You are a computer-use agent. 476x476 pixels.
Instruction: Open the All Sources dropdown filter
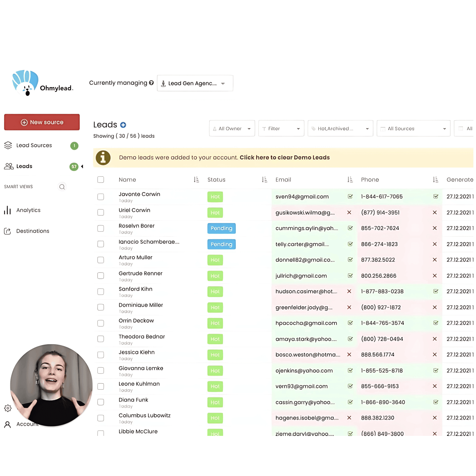pos(413,128)
